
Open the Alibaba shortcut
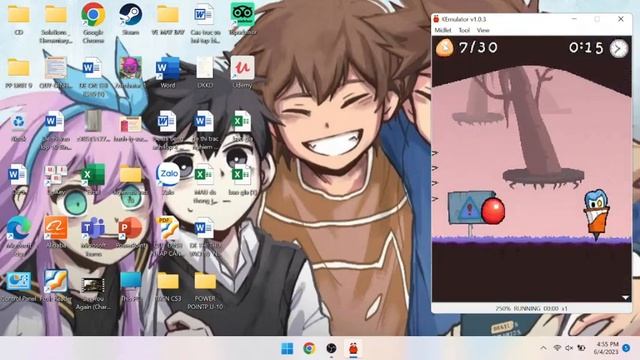(x=56, y=232)
